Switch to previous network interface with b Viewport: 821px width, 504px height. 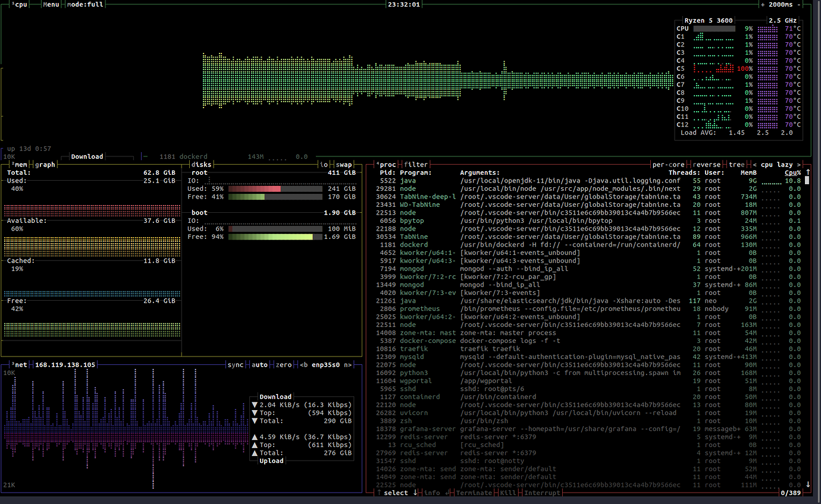(304, 365)
